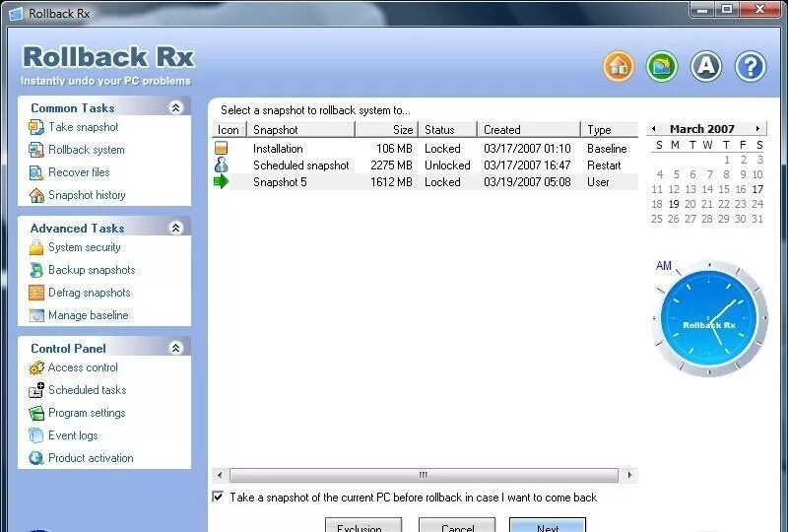Click the Backup snapshots icon
788x532 pixels.
point(36,270)
